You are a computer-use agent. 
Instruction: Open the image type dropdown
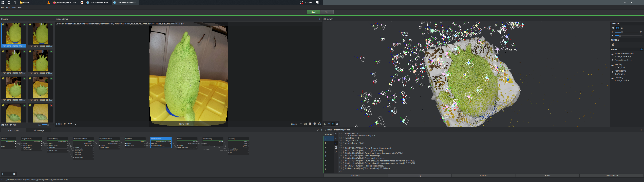point(296,124)
